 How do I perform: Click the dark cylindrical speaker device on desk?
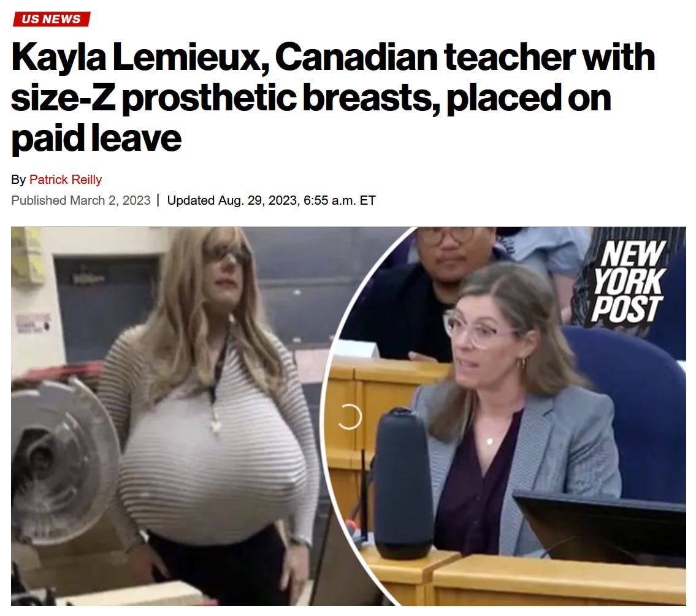click(x=403, y=484)
